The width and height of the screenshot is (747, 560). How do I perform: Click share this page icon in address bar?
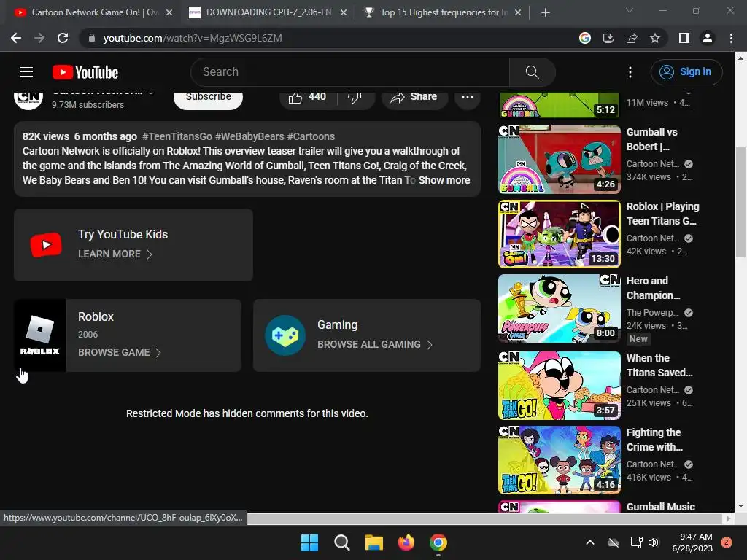pyautogui.click(x=632, y=38)
